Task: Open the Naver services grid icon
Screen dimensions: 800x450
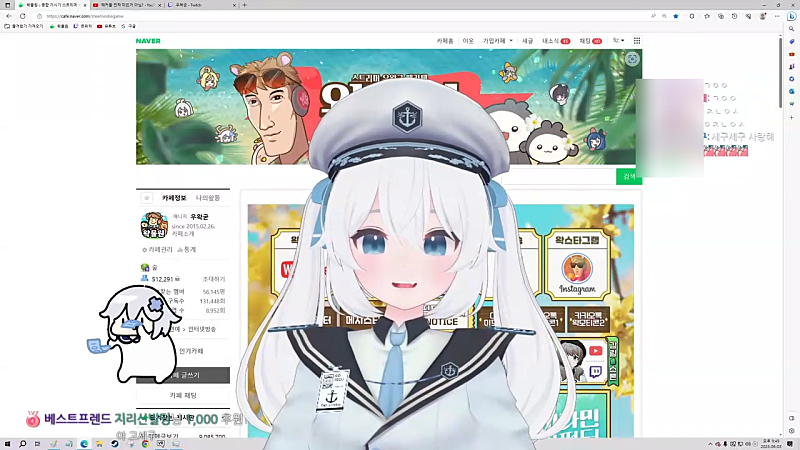Action: (x=637, y=41)
